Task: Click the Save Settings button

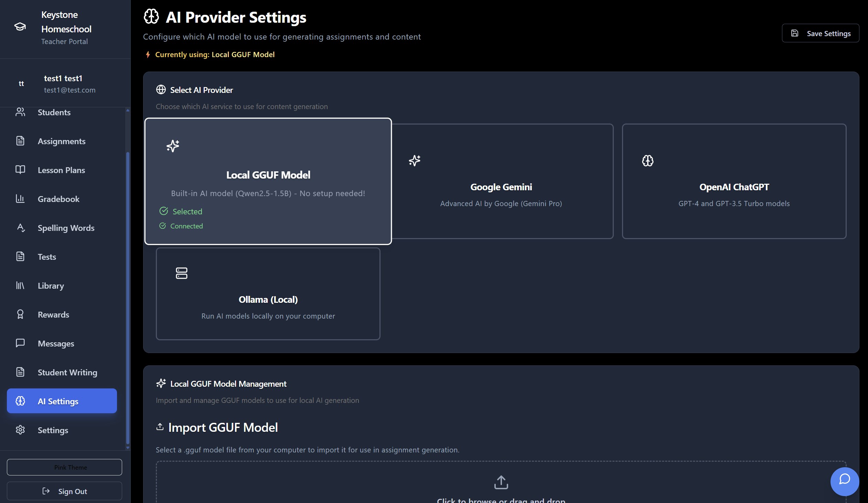Action: tap(820, 33)
